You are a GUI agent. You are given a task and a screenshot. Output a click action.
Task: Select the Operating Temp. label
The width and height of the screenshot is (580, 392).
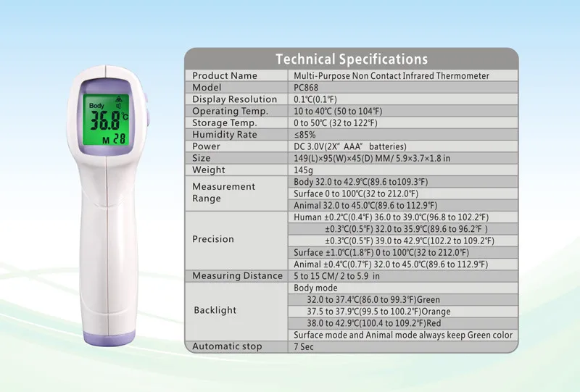point(230,111)
